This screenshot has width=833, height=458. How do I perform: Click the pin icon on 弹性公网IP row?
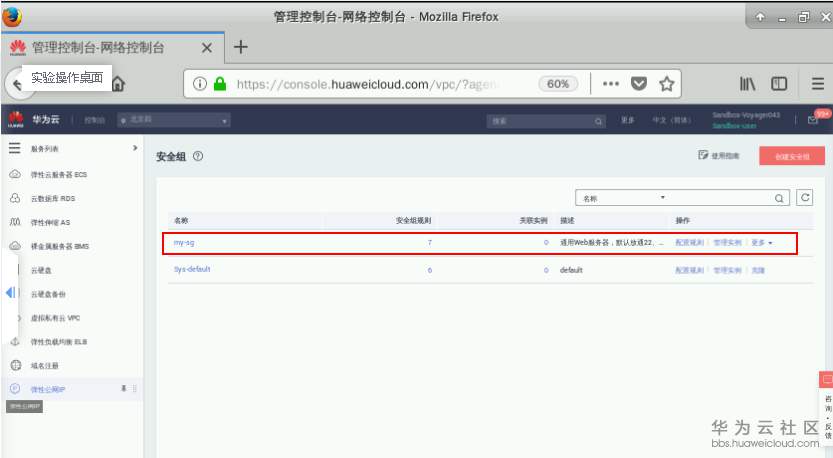pyautogui.click(x=123, y=389)
